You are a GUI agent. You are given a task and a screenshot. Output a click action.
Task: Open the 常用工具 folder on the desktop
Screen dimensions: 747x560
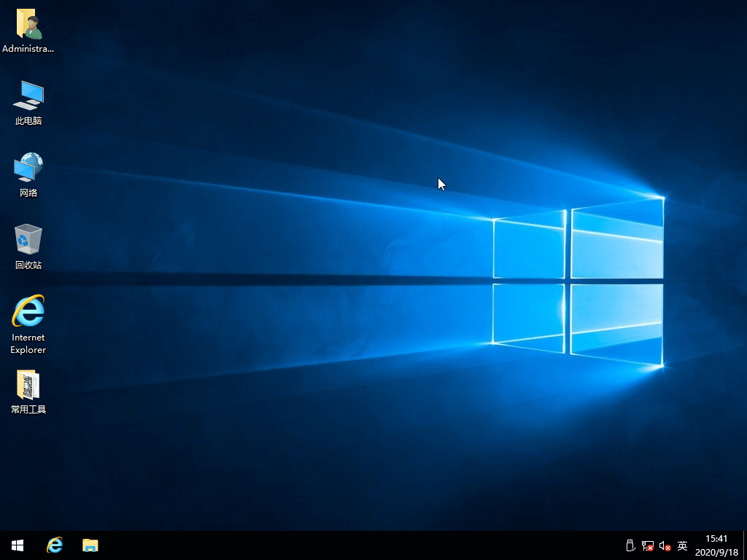coord(28,389)
